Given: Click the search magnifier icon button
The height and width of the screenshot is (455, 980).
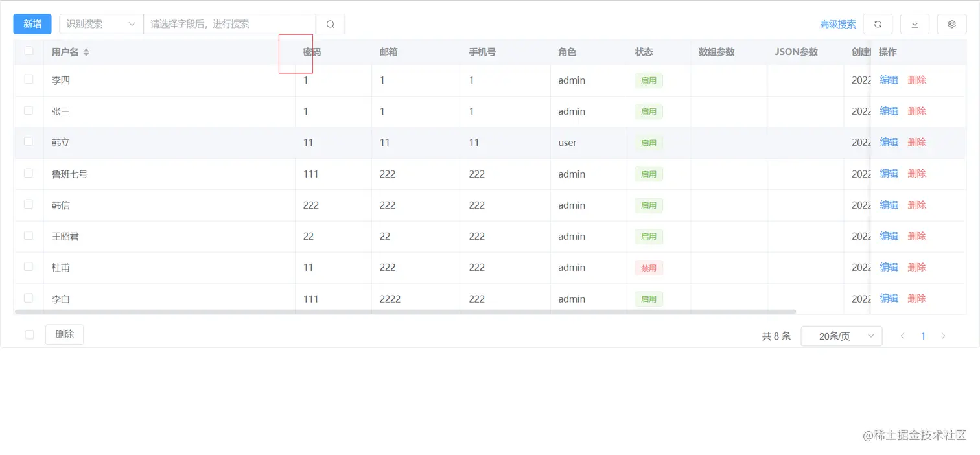Looking at the screenshot, I should point(331,24).
